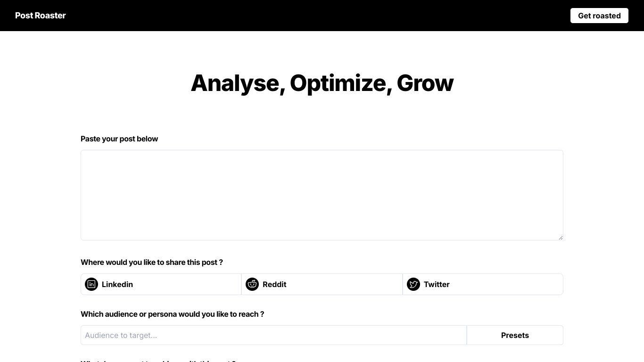Click the Reddit text label
Screen dimensions: 644x362
click(x=274, y=284)
